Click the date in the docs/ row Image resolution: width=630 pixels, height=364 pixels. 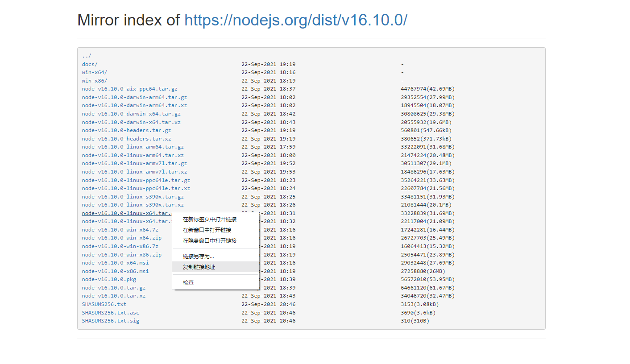pos(268,64)
